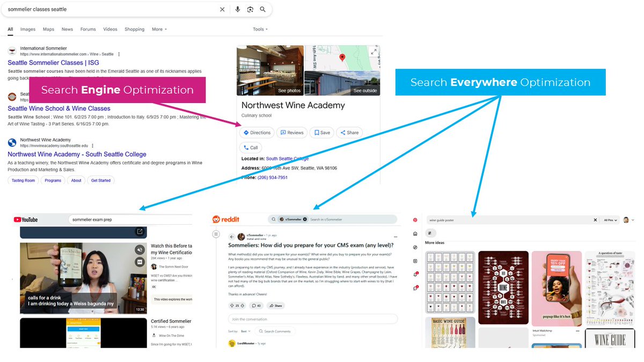
Task: Open the YouTube card's external link icon
Action: [140, 232]
